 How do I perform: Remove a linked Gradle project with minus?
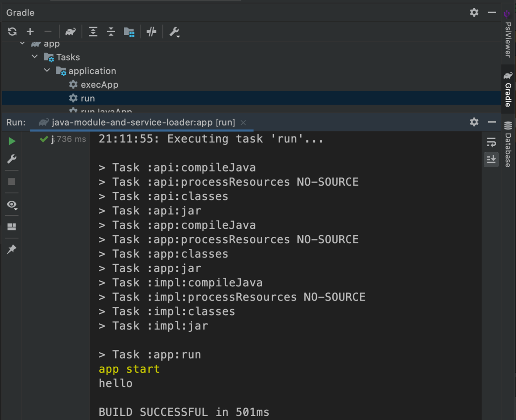click(x=48, y=31)
